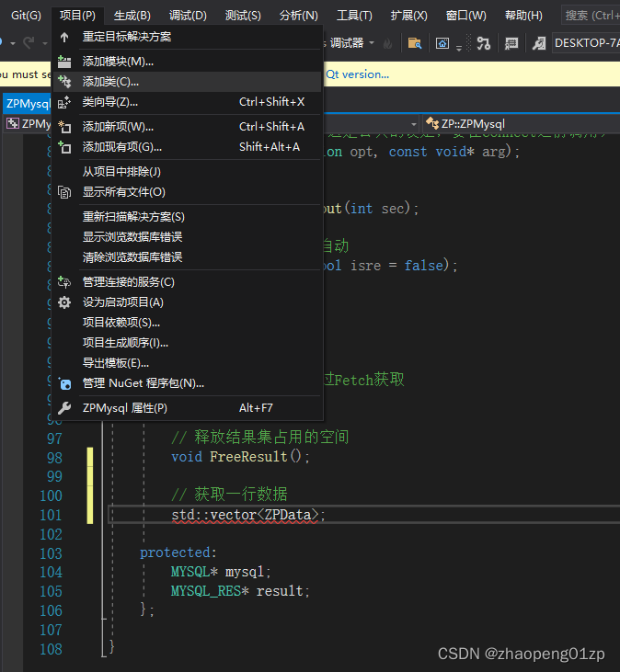This screenshot has height=672, width=620.
Task: Choose 添加类(C)... menu entry
Action: (188, 82)
